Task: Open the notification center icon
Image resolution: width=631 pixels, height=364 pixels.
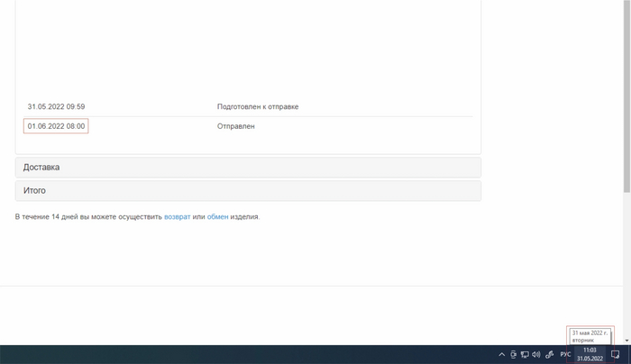Action: click(616, 354)
